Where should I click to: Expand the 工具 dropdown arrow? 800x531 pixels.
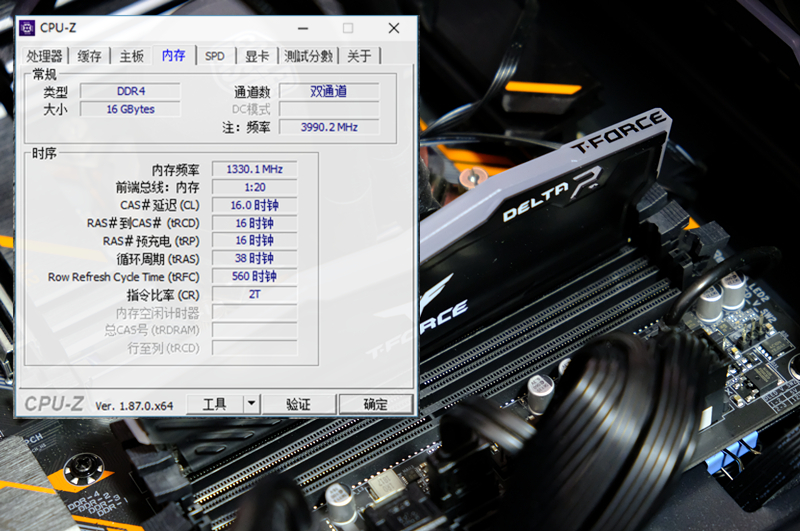[252, 404]
